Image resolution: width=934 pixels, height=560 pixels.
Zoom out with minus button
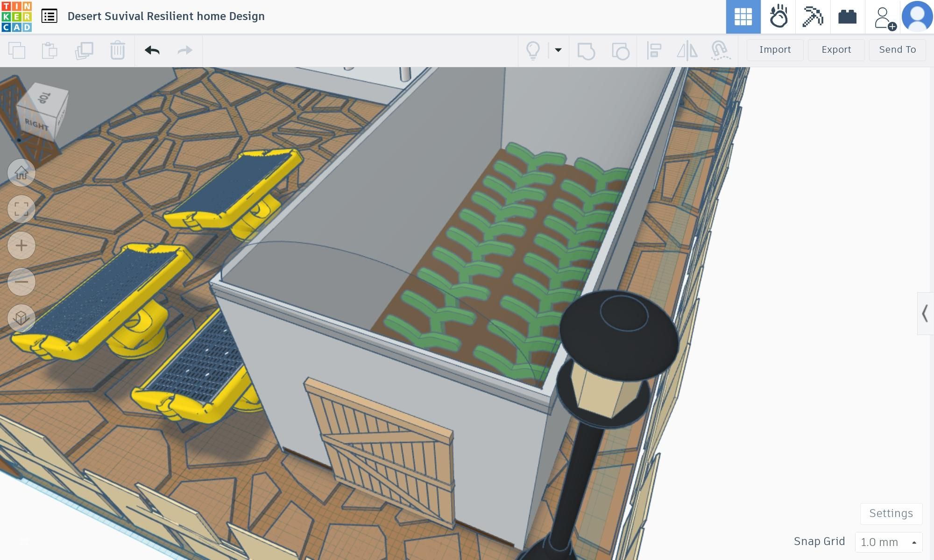21,282
